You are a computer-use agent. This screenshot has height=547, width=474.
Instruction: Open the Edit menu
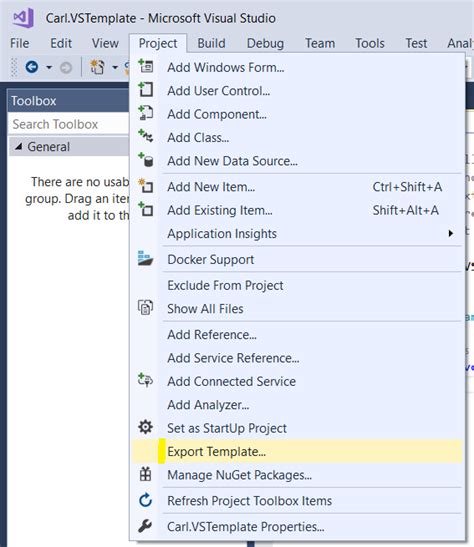point(61,43)
